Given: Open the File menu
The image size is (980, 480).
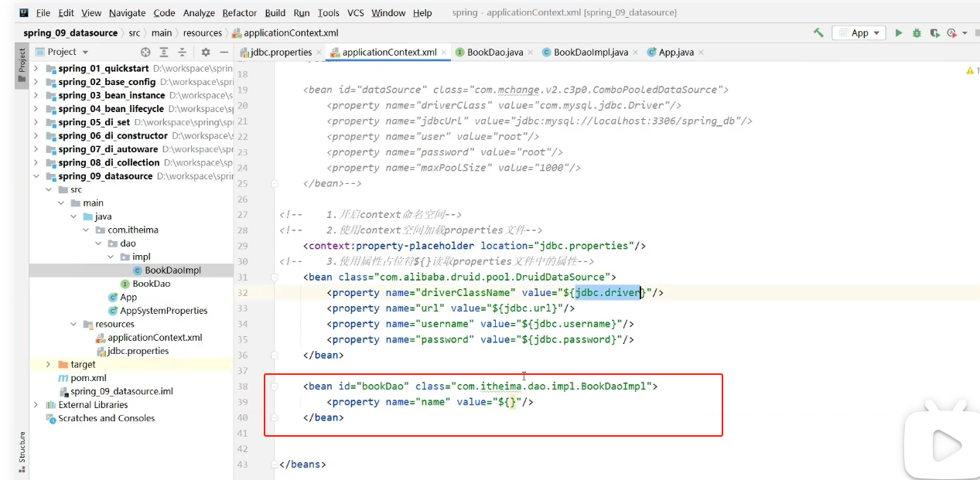Looking at the screenshot, I should coord(43,13).
